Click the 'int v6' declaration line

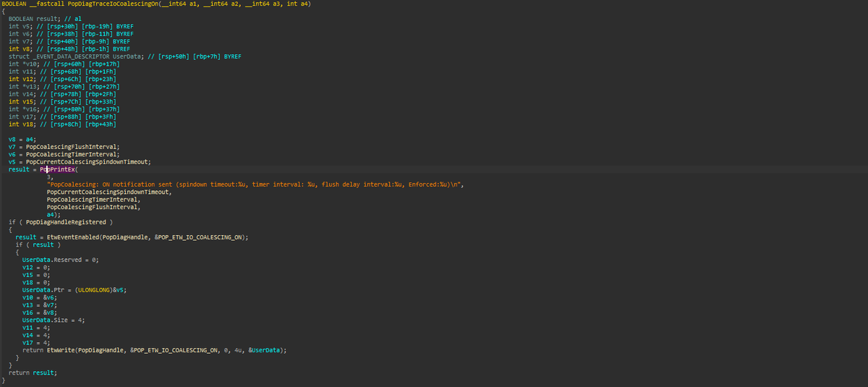(71, 33)
